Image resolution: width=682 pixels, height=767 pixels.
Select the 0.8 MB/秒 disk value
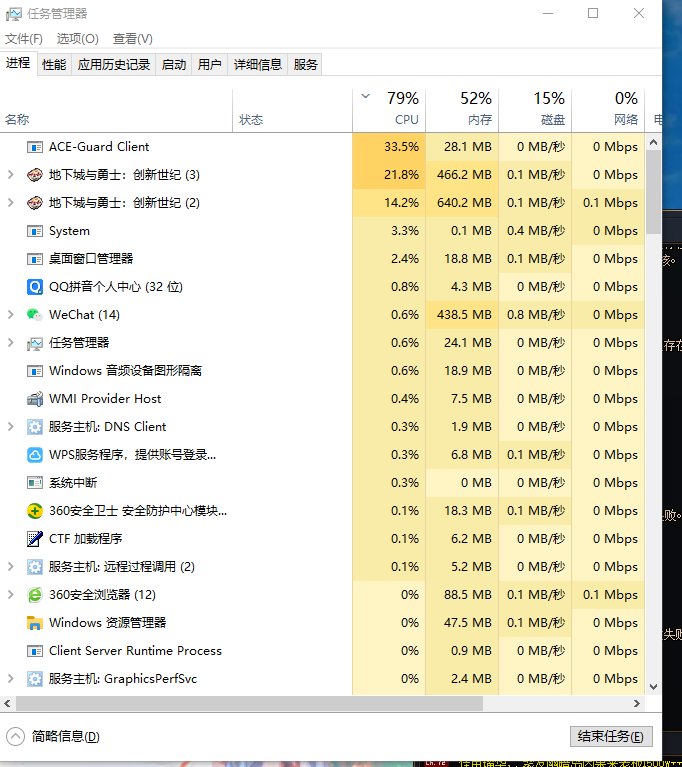pyautogui.click(x=535, y=315)
